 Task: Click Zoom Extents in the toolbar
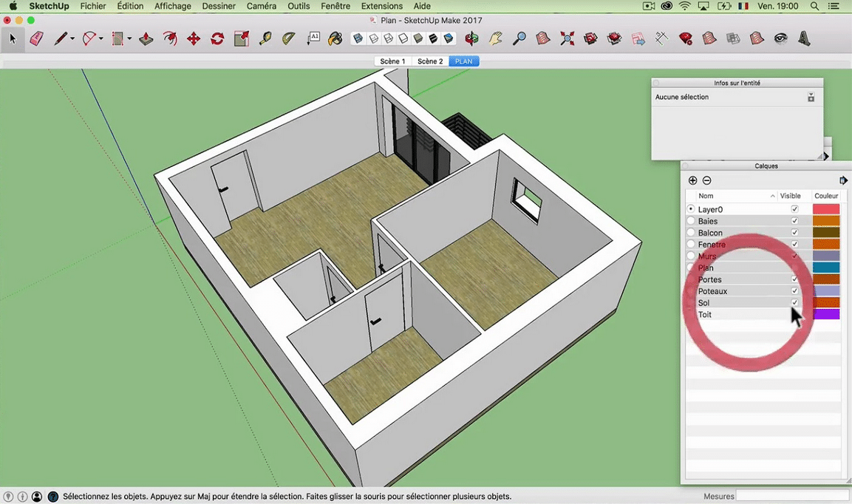567,38
